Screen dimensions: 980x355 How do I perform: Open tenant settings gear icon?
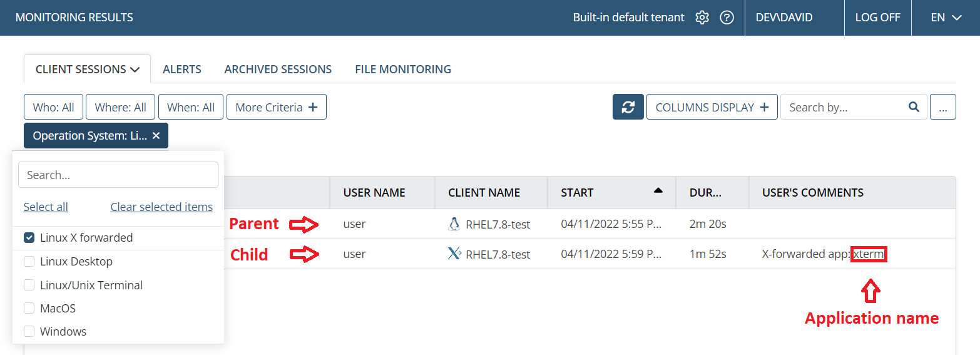pyautogui.click(x=702, y=18)
